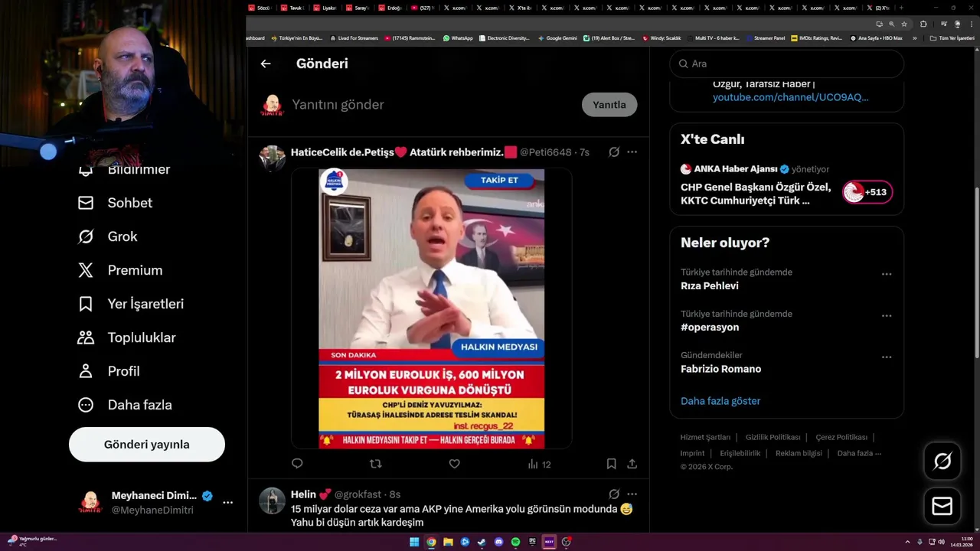Open youtube.com/channel link
Image resolution: width=980 pixels, height=551 pixels.
[x=791, y=97]
